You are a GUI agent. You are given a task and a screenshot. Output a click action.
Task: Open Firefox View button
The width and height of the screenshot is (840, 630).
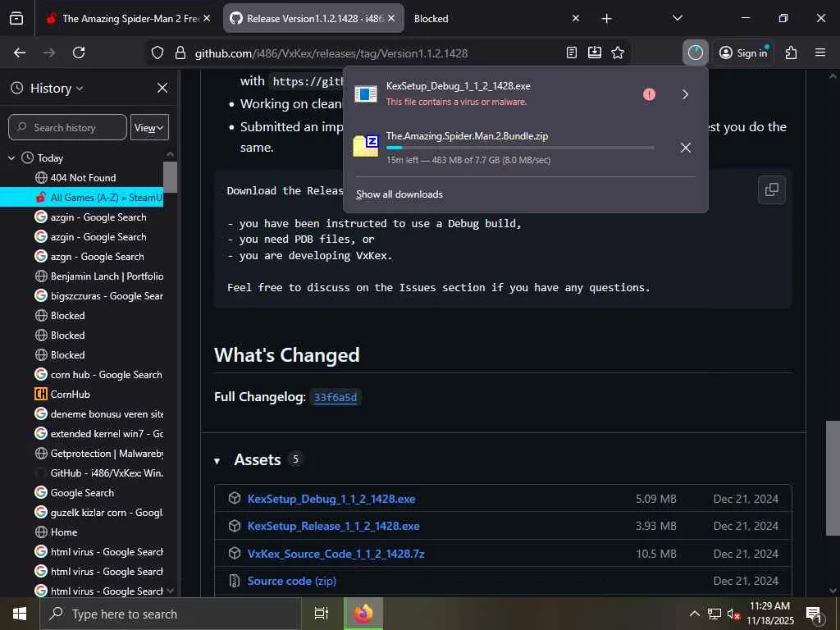[16, 18]
